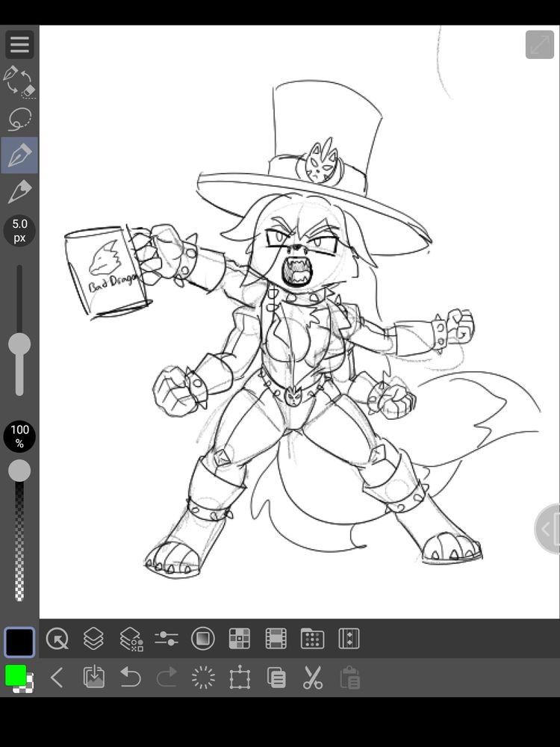
Task: Select the second pen sub-tool
Action: pyautogui.click(x=19, y=191)
